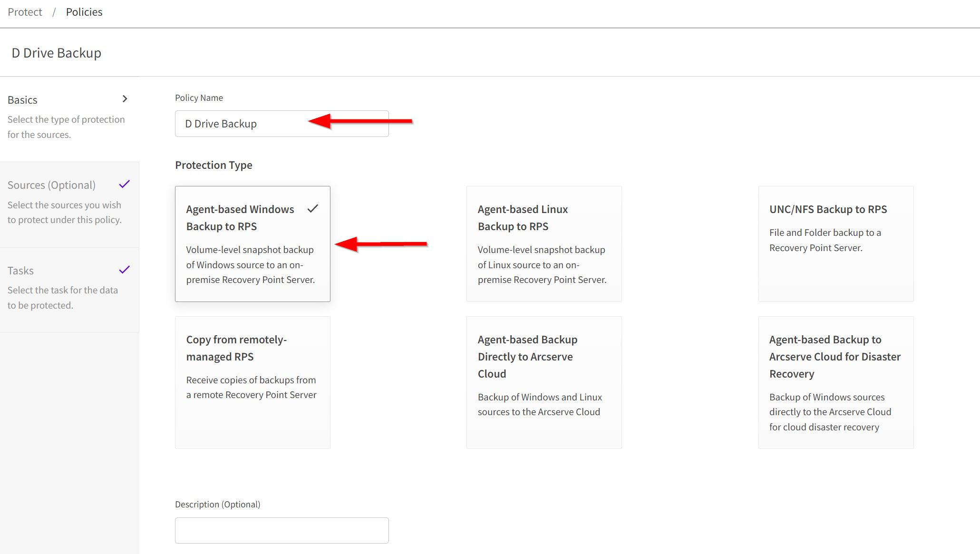Screen dimensions: 980x554
Task: Select Arcserve Cloud for Disaster Recovery card
Action: (835, 382)
